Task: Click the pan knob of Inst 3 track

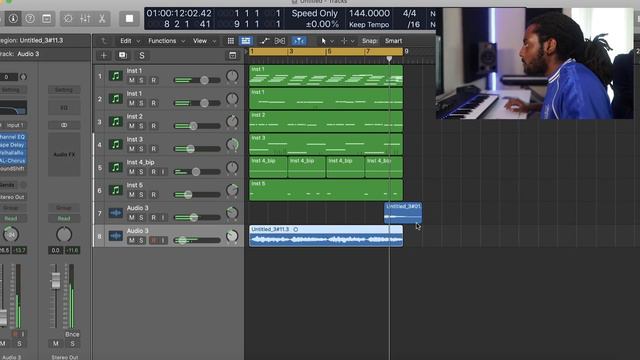Action: coord(232,144)
